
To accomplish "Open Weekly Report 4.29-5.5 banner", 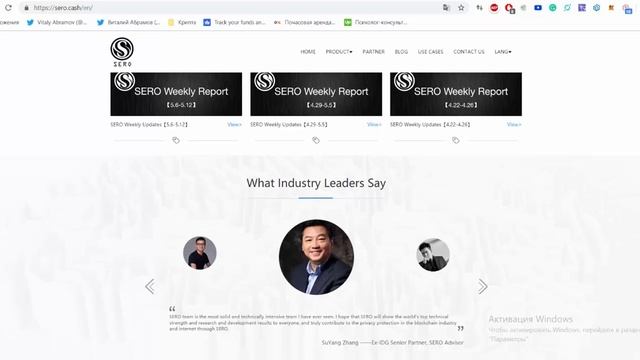I will point(316,94).
